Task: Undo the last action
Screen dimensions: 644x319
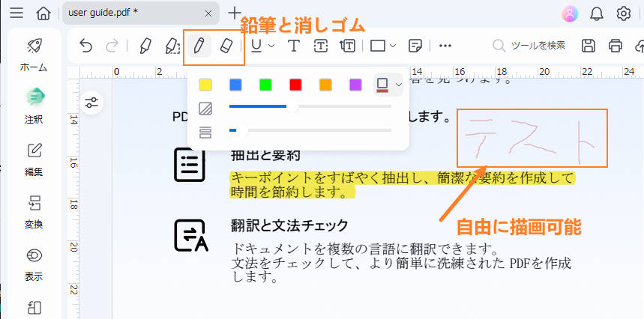Action: click(x=85, y=46)
